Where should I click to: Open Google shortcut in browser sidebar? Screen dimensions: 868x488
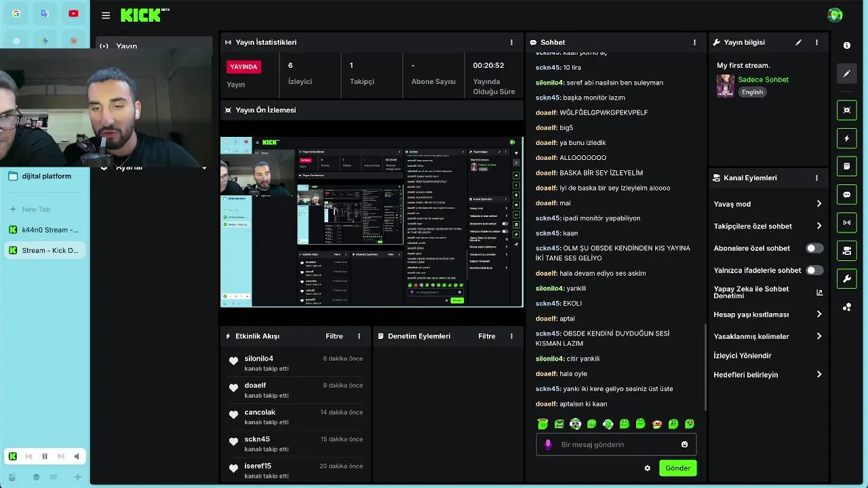16,14
